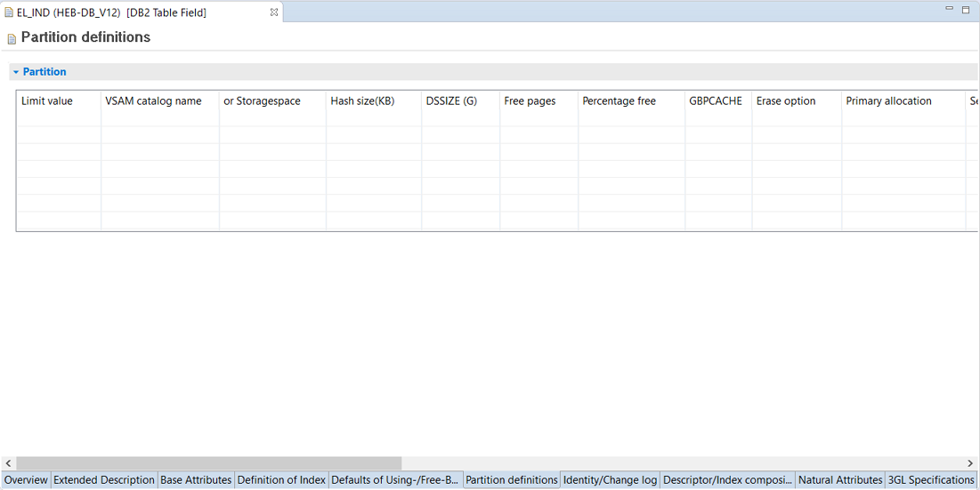
Task: Click the Partition definitions page icon
Action: pos(12,39)
